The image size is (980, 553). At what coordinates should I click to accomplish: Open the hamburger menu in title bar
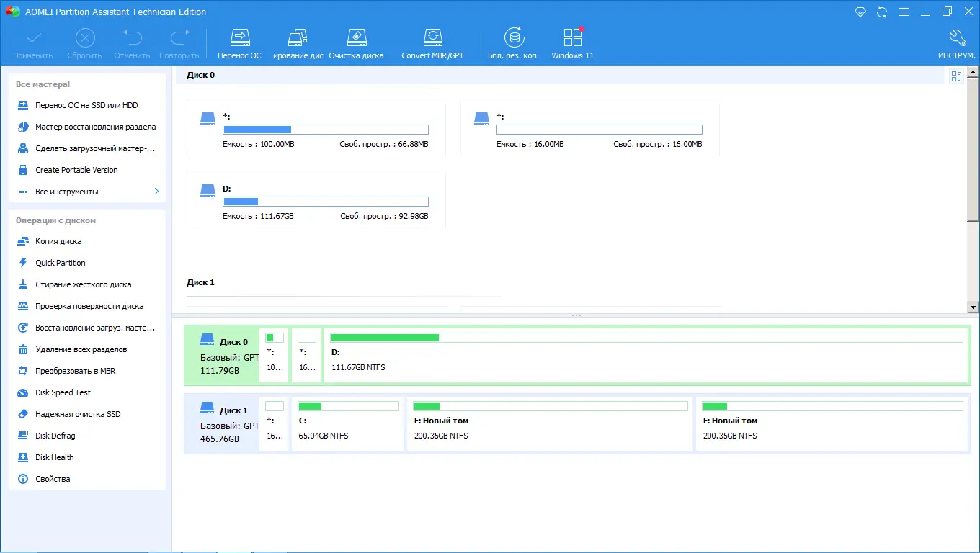coord(904,12)
